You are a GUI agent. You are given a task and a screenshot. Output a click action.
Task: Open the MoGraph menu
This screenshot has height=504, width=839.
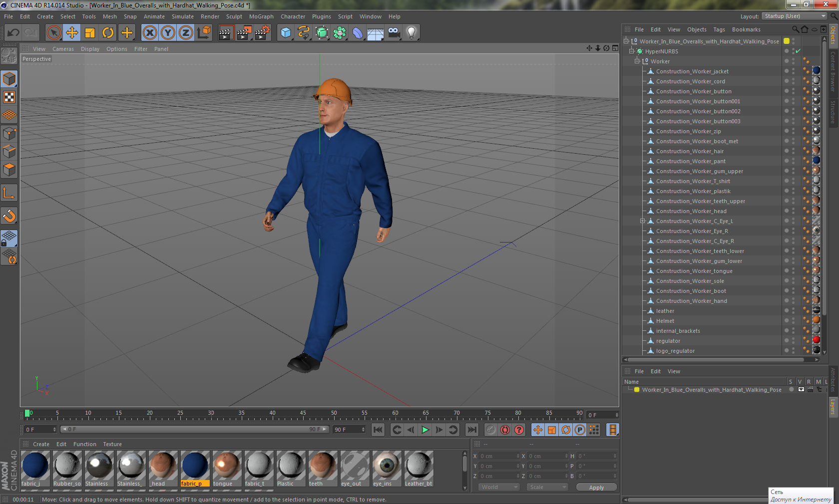(x=261, y=16)
